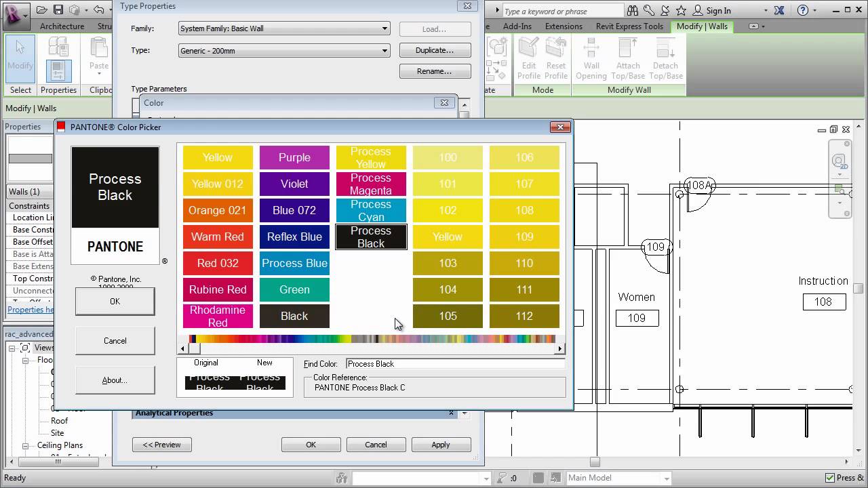The height and width of the screenshot is (488, 868).
Task: Enable the Press & Drag checkbox
Action: tap(831, 478)
